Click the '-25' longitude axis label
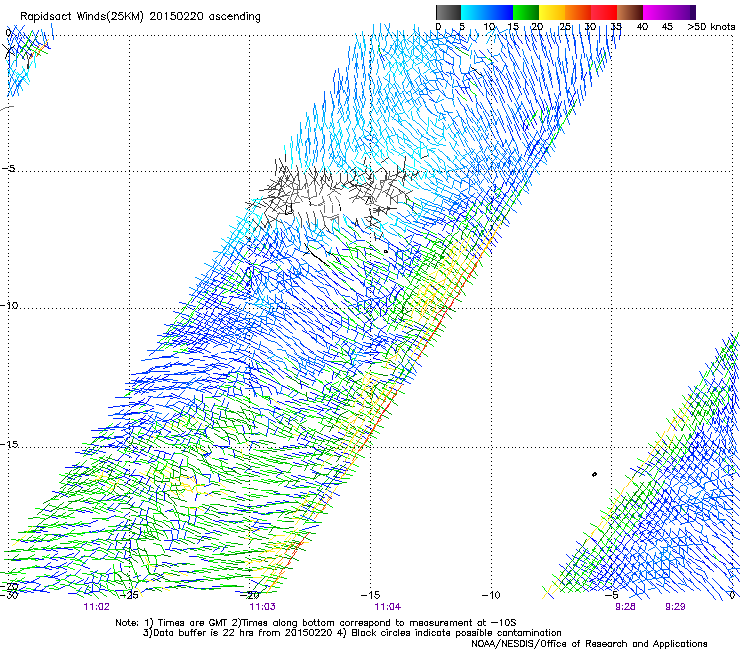The height and width of the screenshot is (650, 740). 128,595
